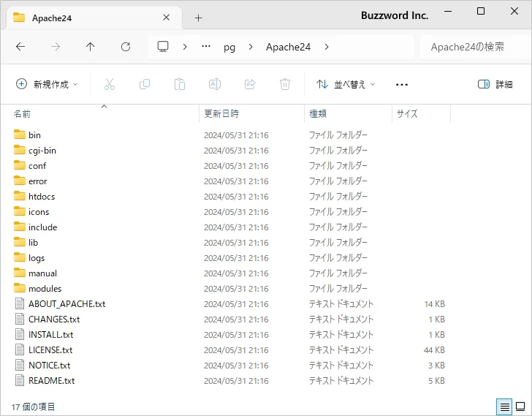Click the forward navigation arrow
Screen dimensions: 532x416
(x=56, y=47)
